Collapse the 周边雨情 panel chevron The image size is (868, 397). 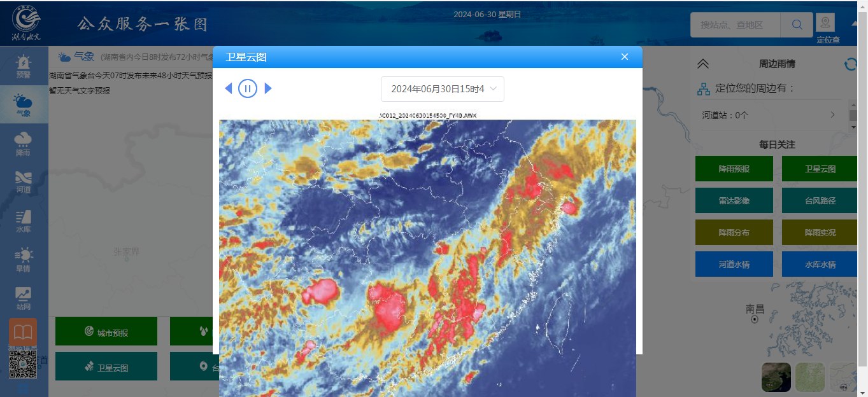point(703,64)
